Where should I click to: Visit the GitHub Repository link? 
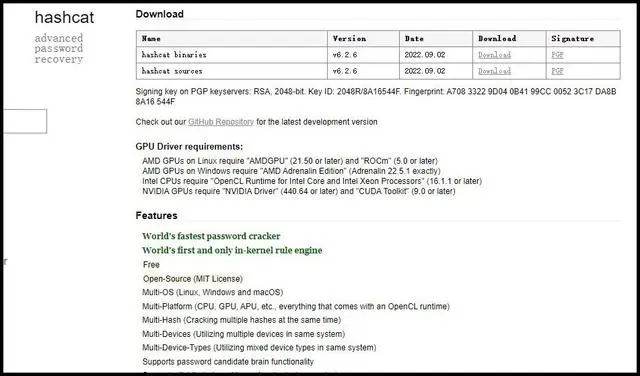click(221, 122)
